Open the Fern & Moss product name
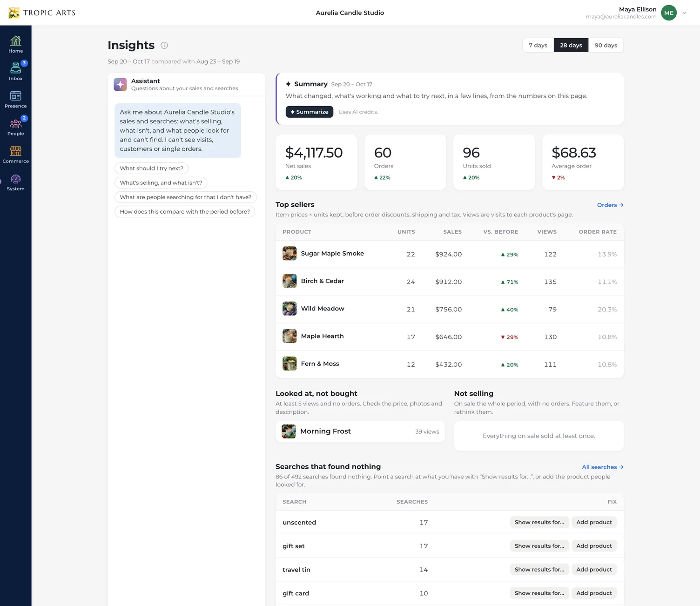700x606 pixels. point(320,364)
